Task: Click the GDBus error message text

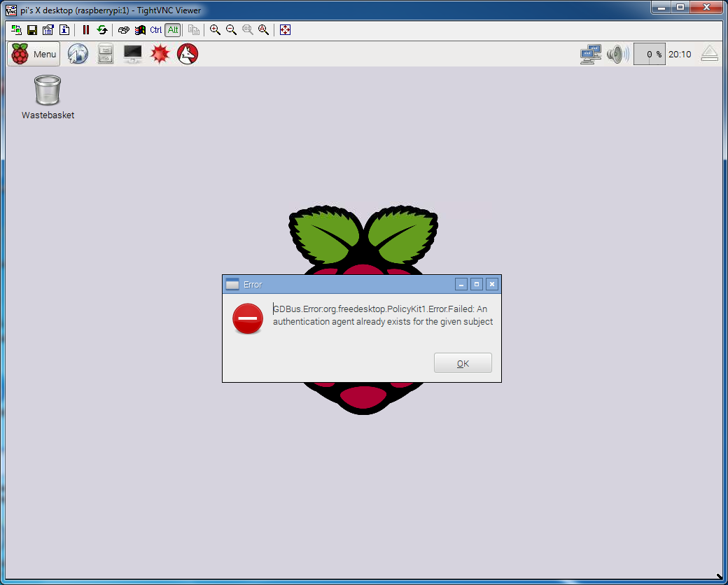Action: coord(383,316)
